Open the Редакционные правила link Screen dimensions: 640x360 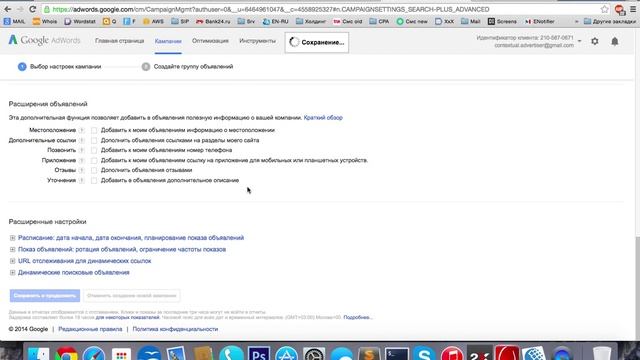90,329
